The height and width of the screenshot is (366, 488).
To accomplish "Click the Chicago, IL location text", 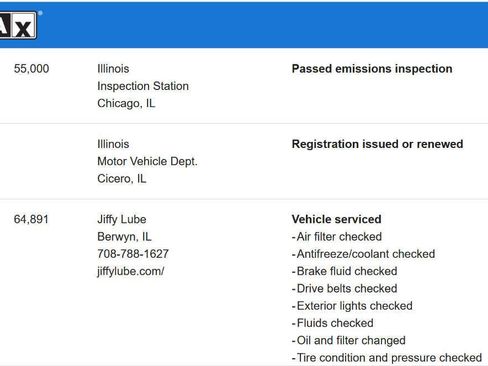I will coord(126,103).
